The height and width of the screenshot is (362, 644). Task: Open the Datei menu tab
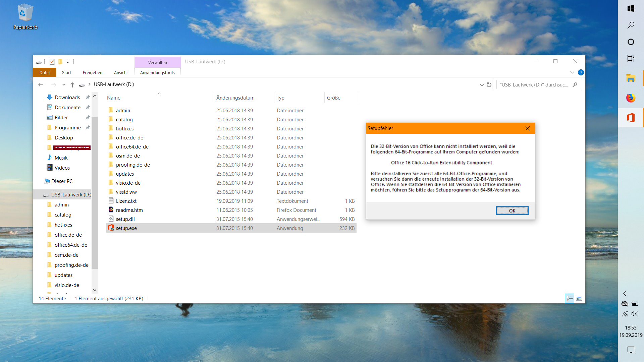[44, 72]
